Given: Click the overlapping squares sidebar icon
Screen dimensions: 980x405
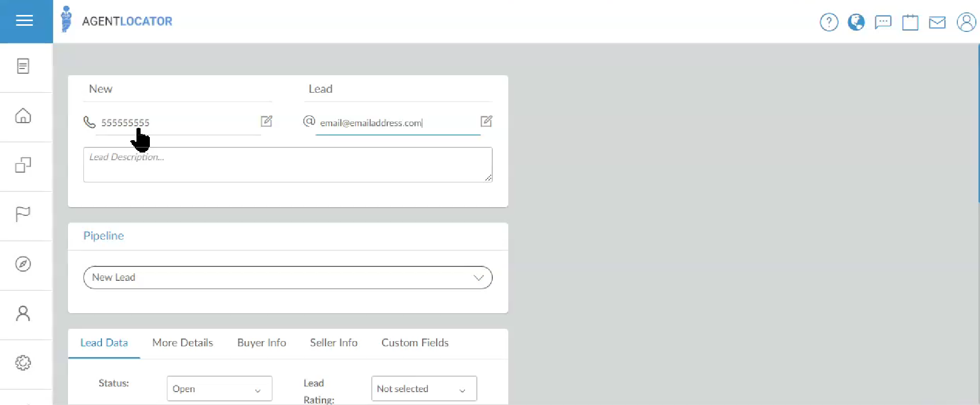Looking at the screenshot, I should click(x=23, y=165).
